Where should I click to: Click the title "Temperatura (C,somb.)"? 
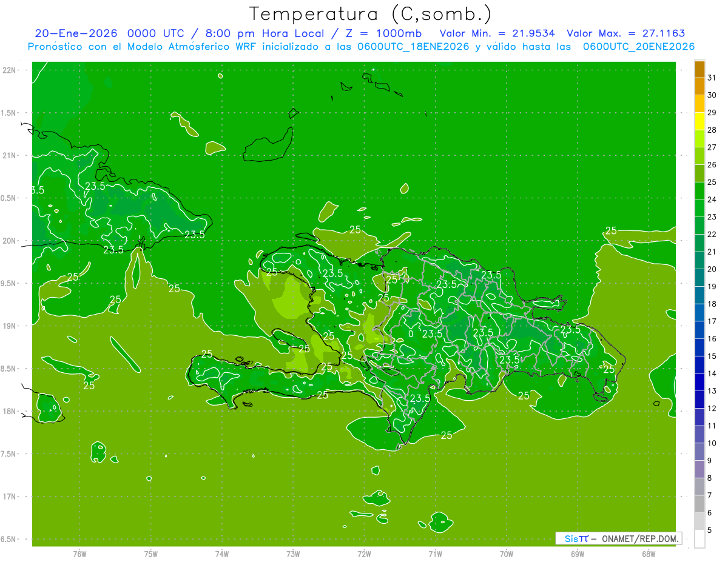pos(371,14)
